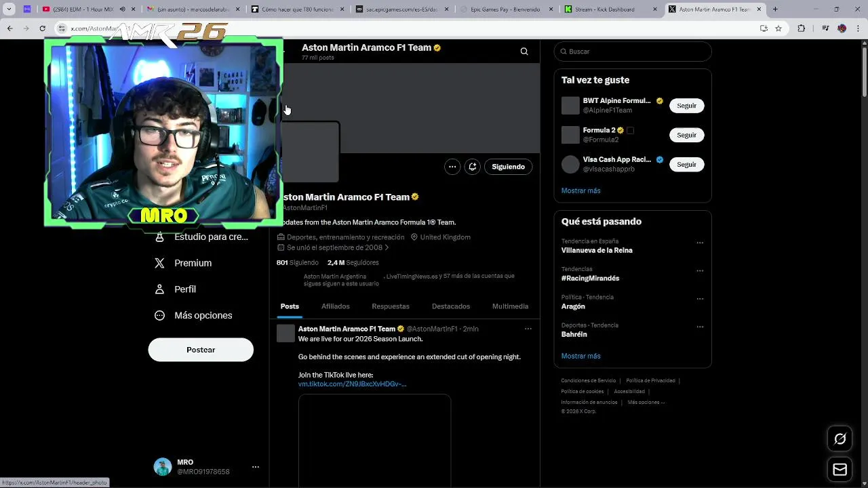Open the browser profile avatar icon
This screenshot has height=488, width=868.
click(x=842, y=28)
